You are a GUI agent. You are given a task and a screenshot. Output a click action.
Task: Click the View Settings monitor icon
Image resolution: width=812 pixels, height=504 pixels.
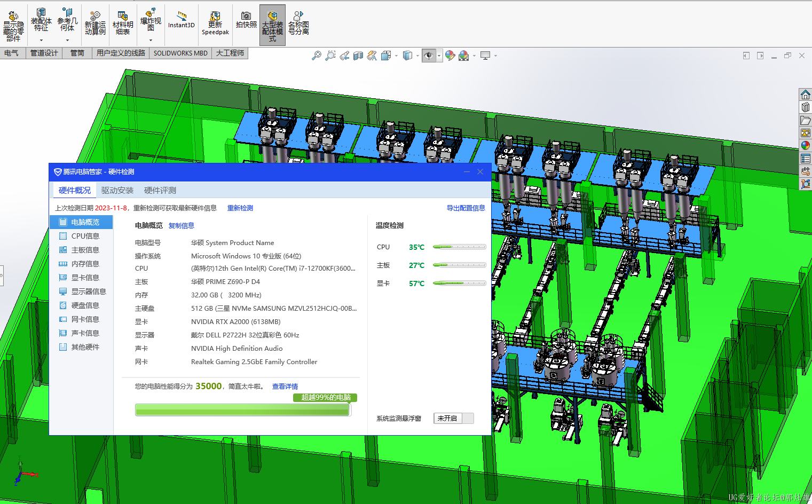click(x=485, y=56)
